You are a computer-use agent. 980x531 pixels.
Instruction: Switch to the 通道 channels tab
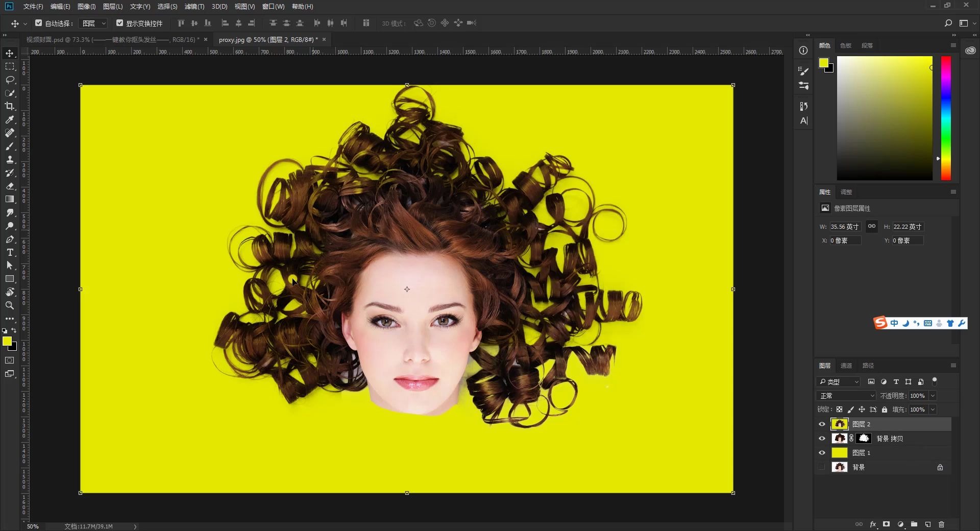[846, 366]
